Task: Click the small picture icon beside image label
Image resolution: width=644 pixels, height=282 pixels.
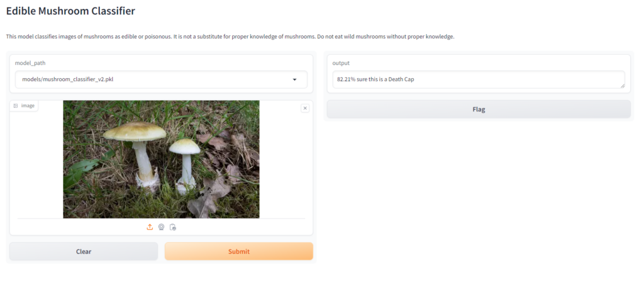Action: [16, 106]
